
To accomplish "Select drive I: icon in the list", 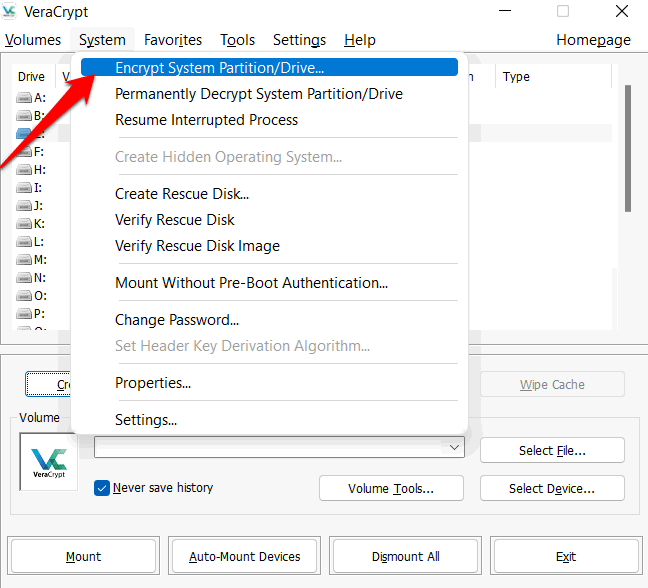I will point(24,188).
